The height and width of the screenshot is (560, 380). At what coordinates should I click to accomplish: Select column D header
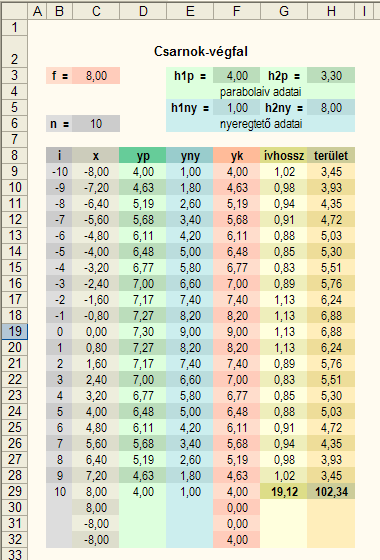[143, 11]
